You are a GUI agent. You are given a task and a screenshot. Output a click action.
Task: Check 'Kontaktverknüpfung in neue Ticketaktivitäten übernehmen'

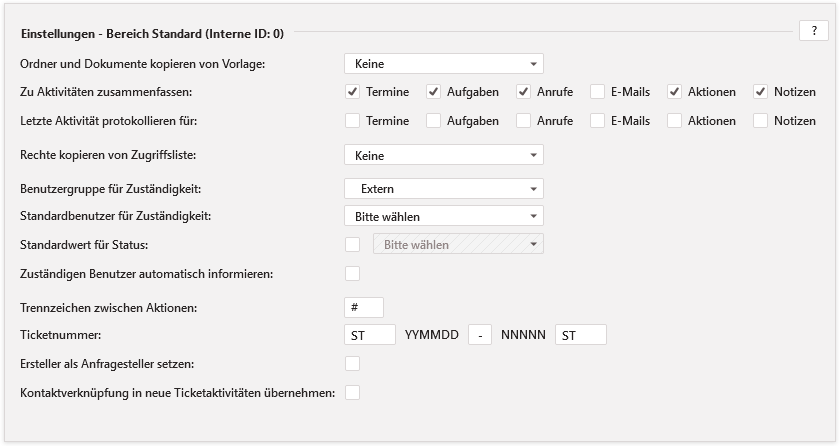coord(352,392)
